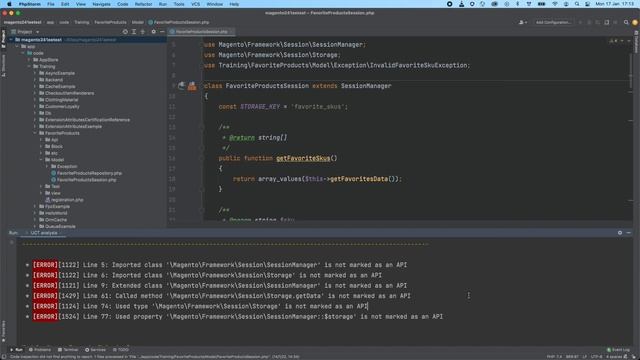
Task: Click the Bluetooth icon in the macOS menu bar
Action: 518,4
